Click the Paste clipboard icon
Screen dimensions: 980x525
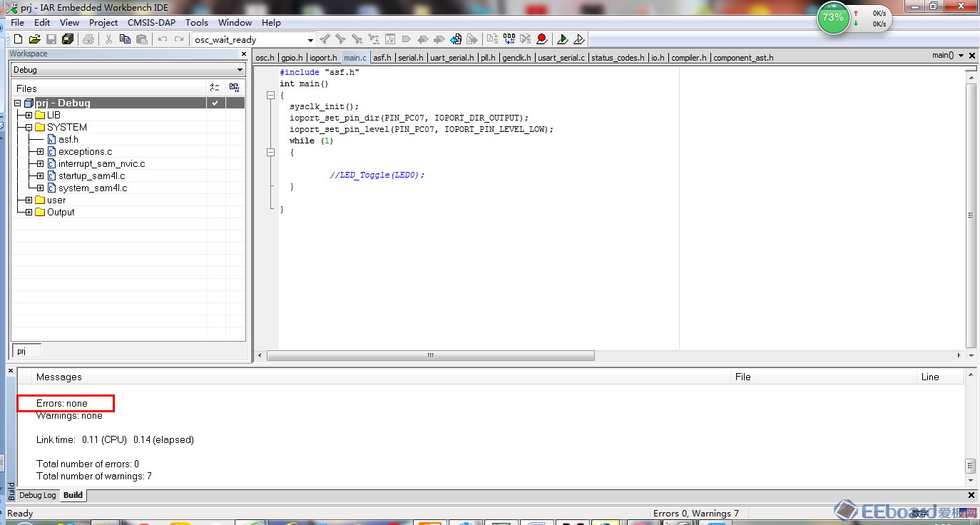pyautogui.click(x=141, y=39)
